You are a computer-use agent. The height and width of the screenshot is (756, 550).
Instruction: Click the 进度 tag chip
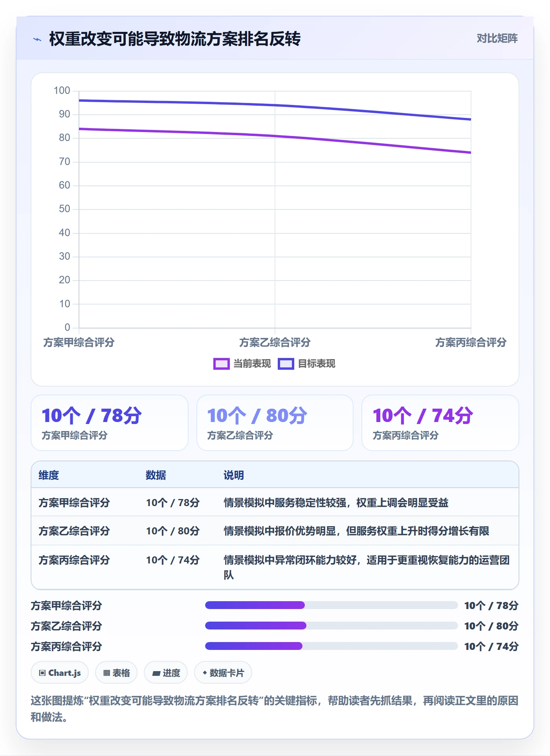click(166, 673)
